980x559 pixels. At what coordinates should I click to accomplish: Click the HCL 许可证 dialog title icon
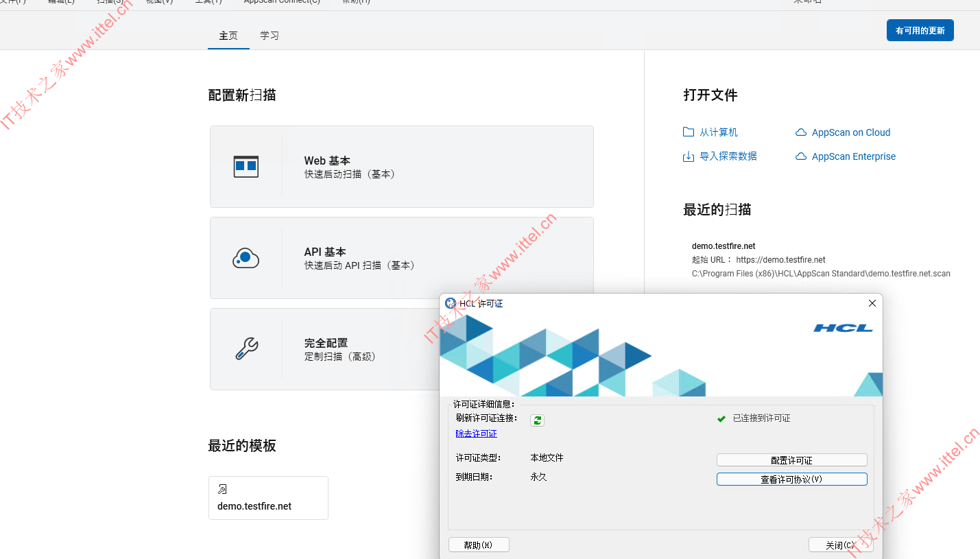click(451, 303)
